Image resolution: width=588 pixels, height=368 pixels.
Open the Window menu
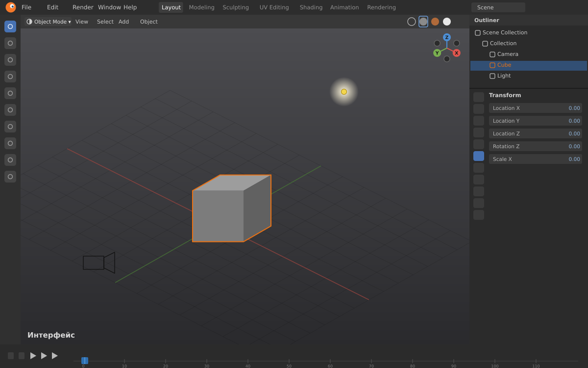coord(109,7)
